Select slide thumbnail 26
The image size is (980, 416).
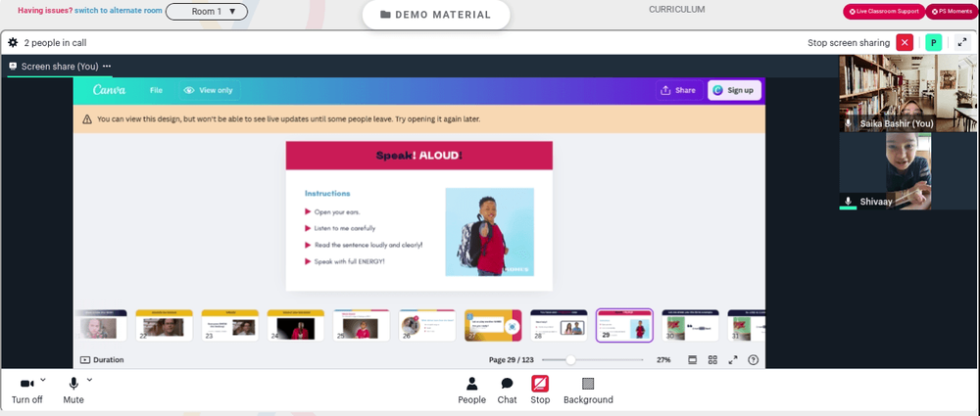[427, 325]
